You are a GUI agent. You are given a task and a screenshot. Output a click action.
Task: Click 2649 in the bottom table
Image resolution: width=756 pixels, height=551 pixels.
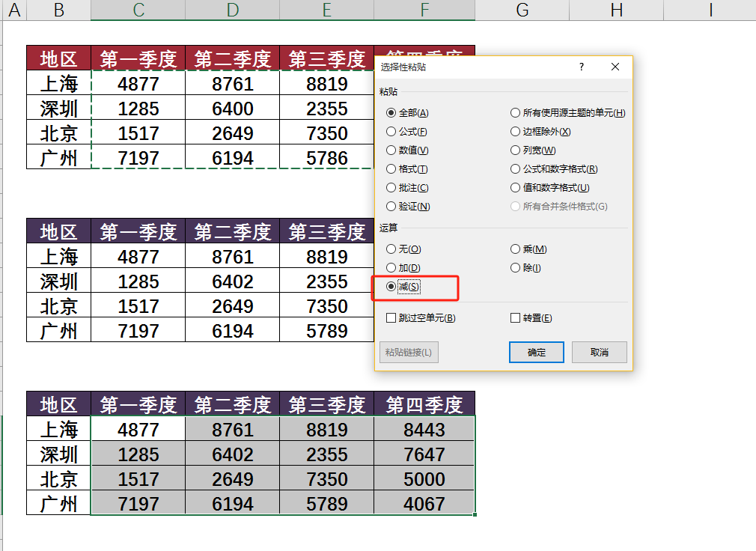click(232, 478)
